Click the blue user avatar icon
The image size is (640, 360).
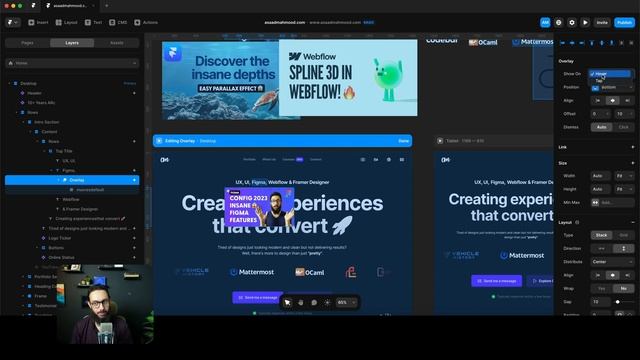pyautogui.click(x=545, y=22)
